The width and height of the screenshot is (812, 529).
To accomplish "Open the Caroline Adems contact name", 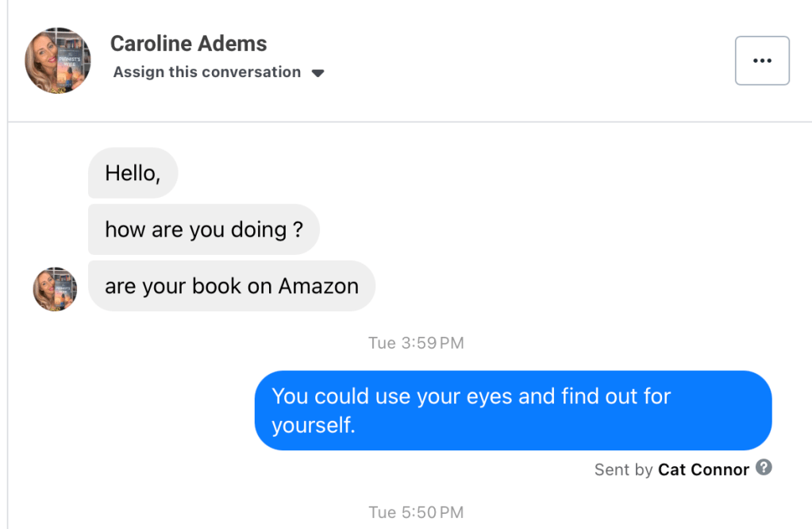I will click(188, 44).
